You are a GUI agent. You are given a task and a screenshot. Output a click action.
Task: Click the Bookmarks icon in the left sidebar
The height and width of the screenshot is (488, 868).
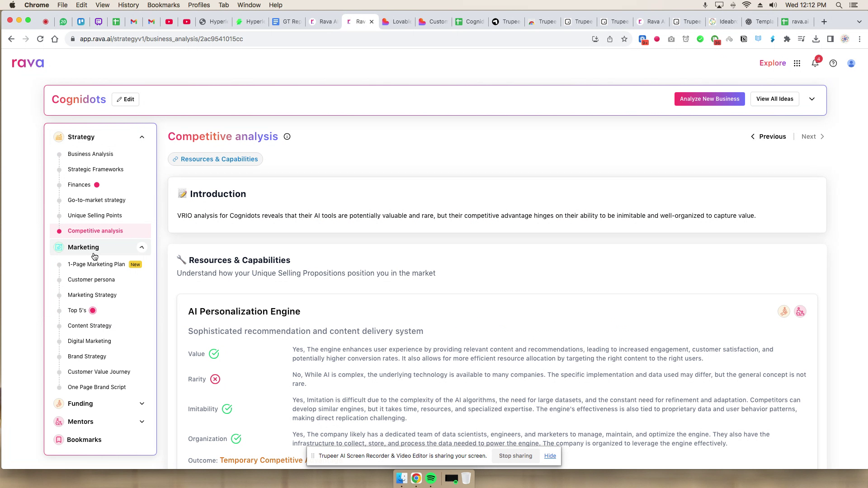(x=59, y=439)
